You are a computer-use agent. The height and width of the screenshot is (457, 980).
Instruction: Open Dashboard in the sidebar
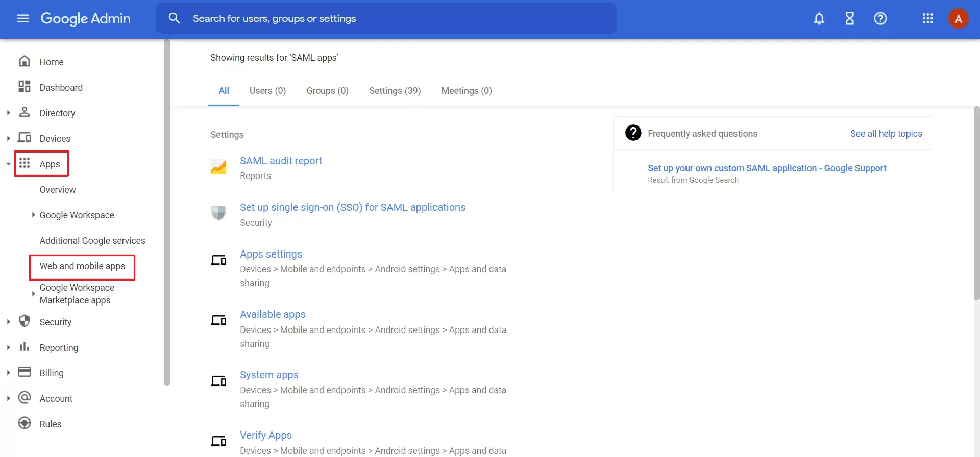click(61, 87)
